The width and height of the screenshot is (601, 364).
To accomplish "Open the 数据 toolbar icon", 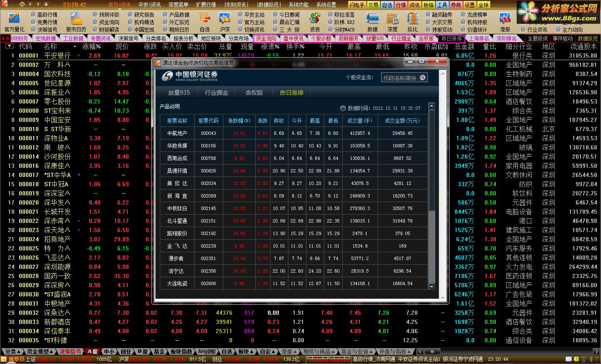I will (372, 22).
